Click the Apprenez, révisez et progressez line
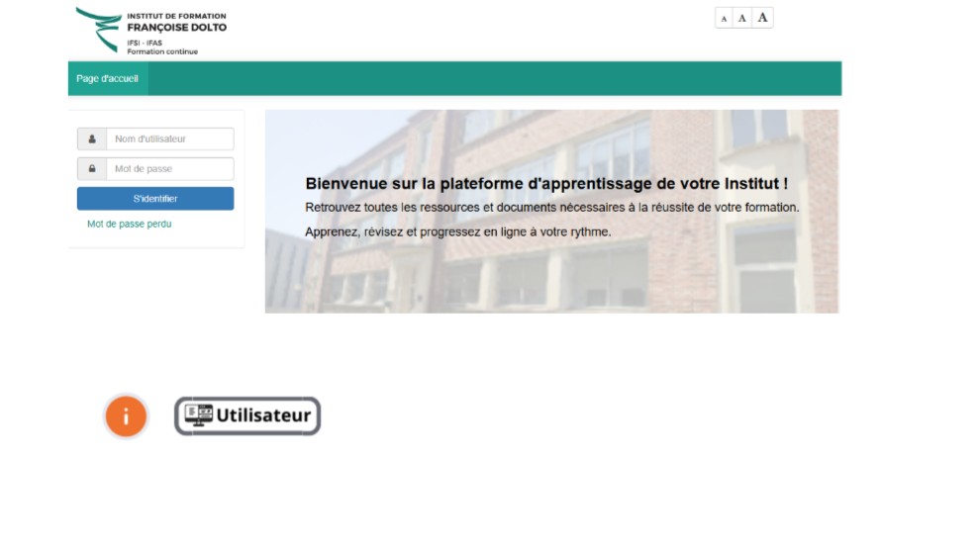This screenshot has width=980, height=550. [x=458, y=232]
